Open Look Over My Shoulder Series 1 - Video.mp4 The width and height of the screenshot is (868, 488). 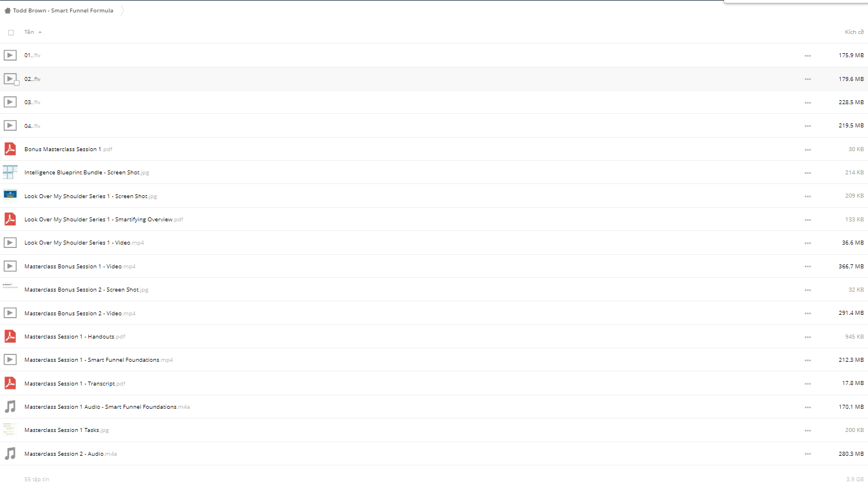pos(84,243)
